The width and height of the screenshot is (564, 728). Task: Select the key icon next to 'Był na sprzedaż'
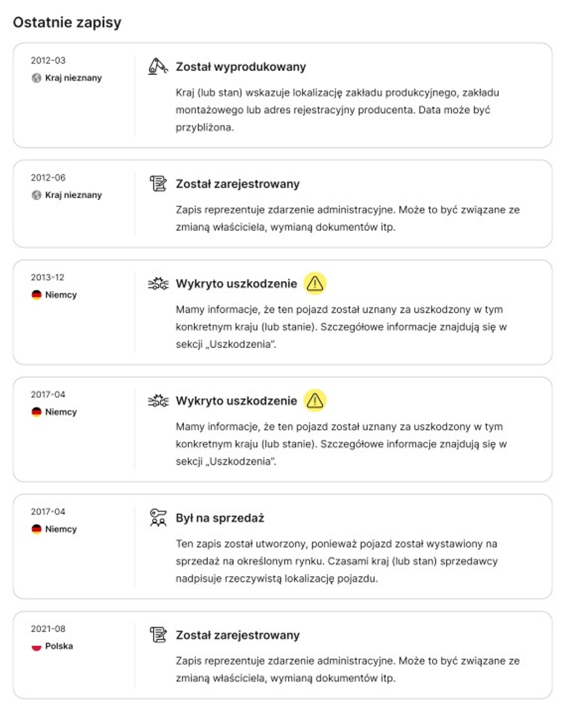pyautogui.click(x=158, y=518)
